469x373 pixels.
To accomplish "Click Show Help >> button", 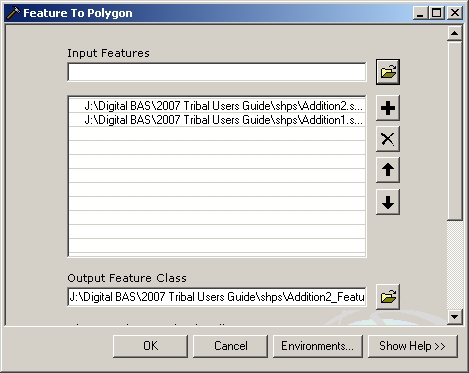I will tap(413, 346).
